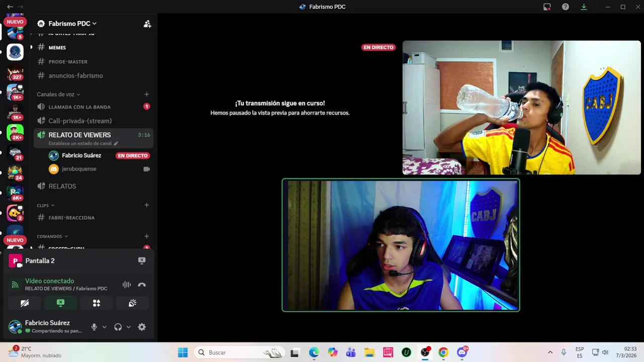Edit channel status pencil icon

tap(116, 143)
